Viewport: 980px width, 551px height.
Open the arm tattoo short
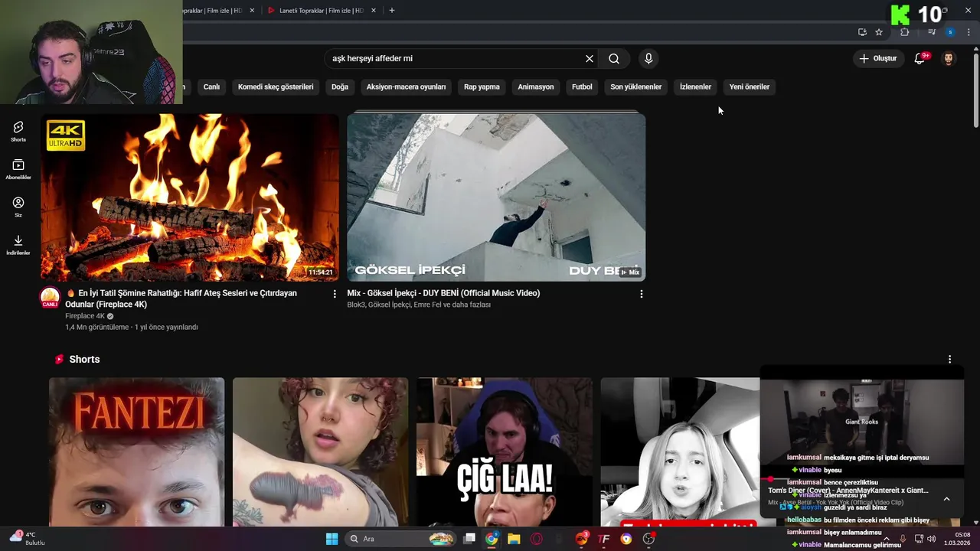[x=321, y=452]
